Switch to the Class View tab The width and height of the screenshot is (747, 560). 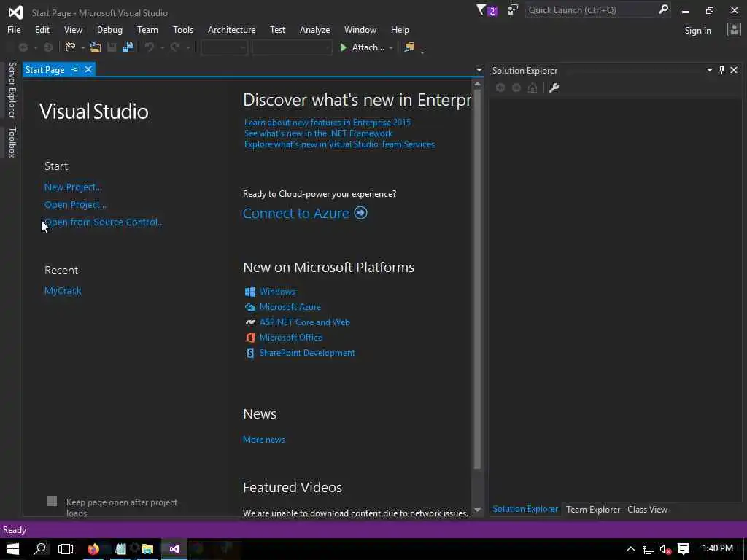(648, 509)
